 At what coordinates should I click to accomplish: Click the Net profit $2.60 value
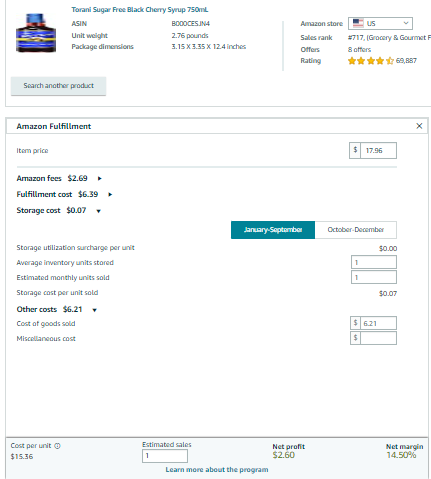coord(284,455)
